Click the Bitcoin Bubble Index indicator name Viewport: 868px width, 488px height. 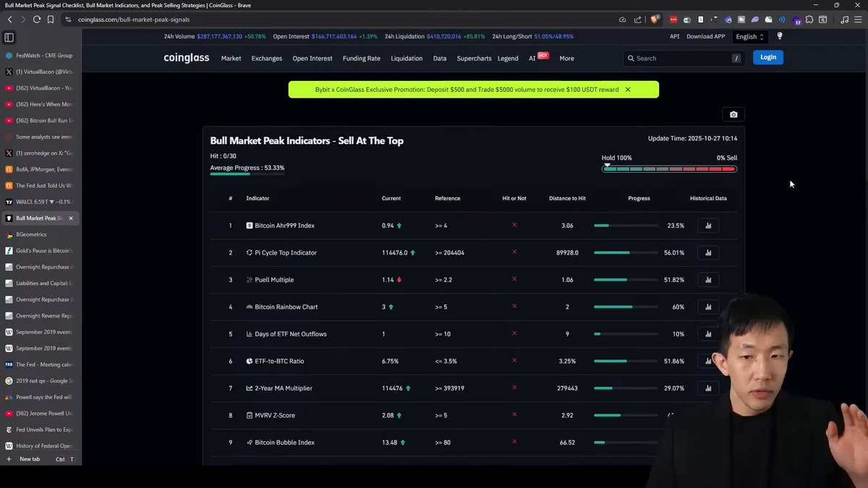[284, 442]
